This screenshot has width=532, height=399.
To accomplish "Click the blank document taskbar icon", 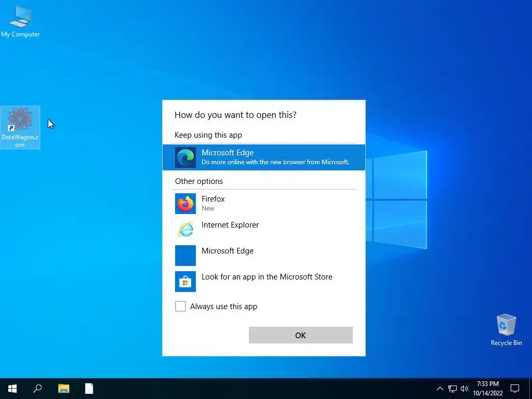I will coord(89,389).
